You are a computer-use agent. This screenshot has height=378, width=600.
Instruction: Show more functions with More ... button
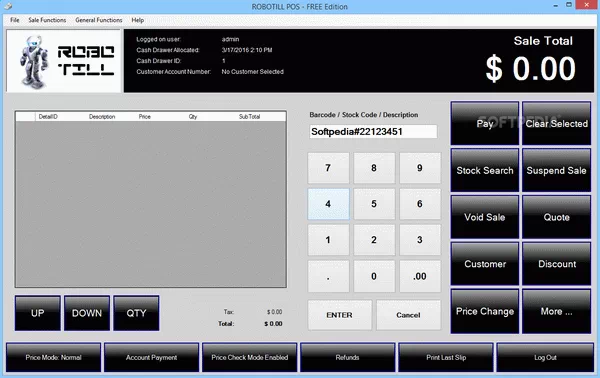(x=556, y=311)
